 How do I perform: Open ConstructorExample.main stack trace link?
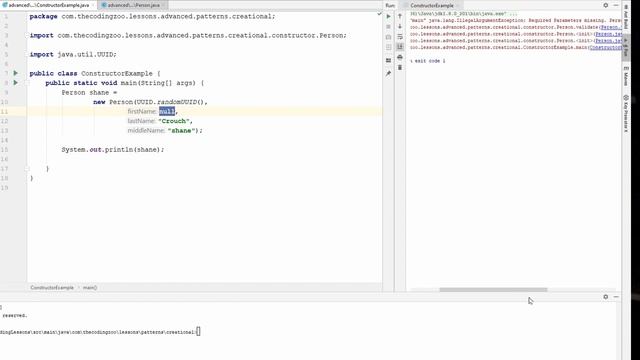pyautogui.click(x=606, y=47)
